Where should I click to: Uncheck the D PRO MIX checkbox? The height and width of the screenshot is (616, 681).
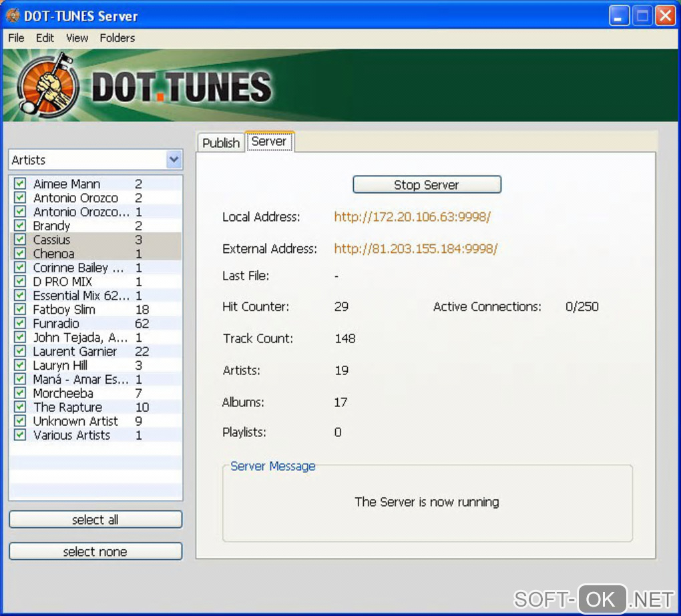click(x=19, y=281)
